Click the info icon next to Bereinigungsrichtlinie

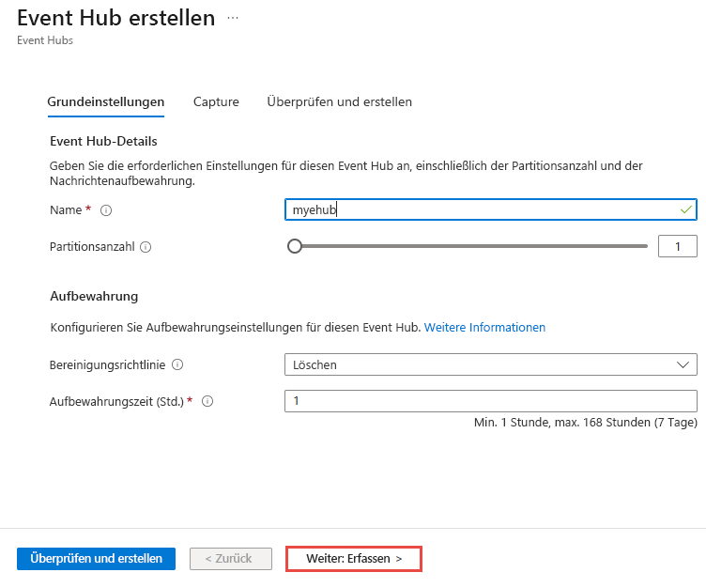pyautogui.click(x=177, y=364)
